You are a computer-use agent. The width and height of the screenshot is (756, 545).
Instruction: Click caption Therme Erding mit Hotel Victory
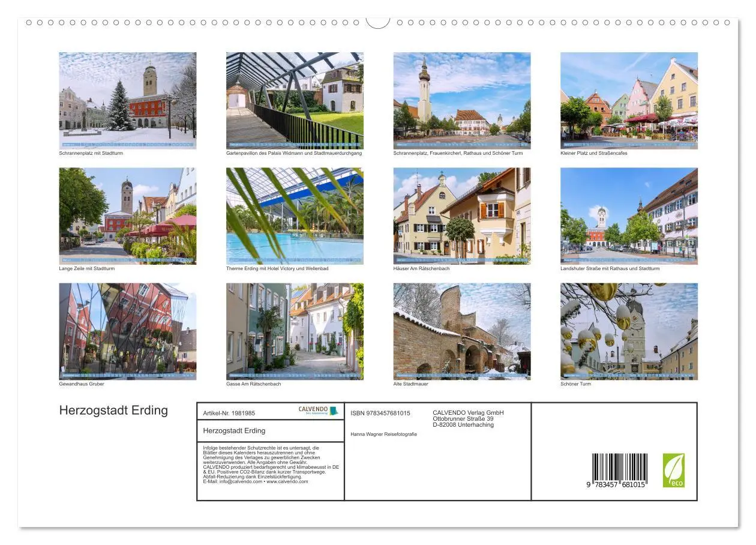coord(277,268)
